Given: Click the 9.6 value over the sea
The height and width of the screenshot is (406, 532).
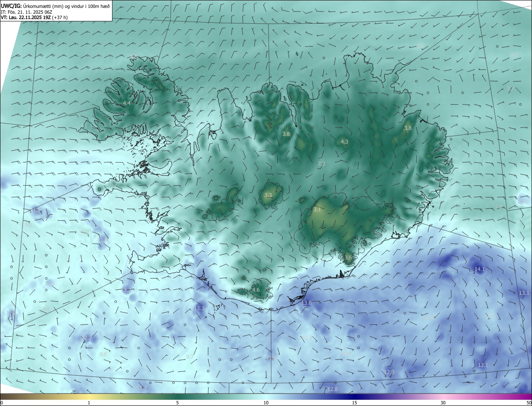Looking at the screenshot, I should pos(103,355).
